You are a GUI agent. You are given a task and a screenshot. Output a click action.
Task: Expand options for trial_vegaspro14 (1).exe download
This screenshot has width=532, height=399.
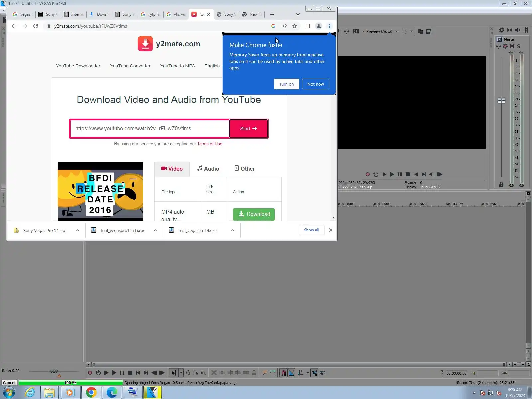pyautogui.click(x=155, y=230)
